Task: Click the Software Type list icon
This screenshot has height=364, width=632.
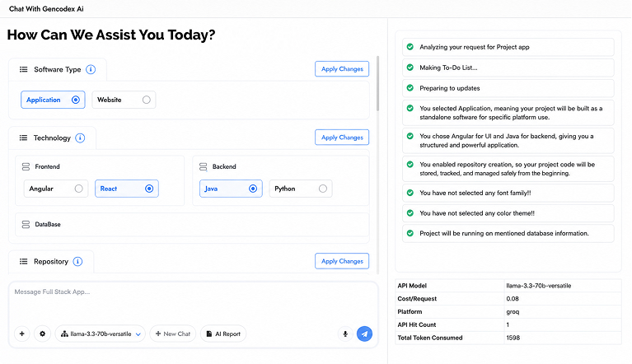Action: click(x=24, y=69)
